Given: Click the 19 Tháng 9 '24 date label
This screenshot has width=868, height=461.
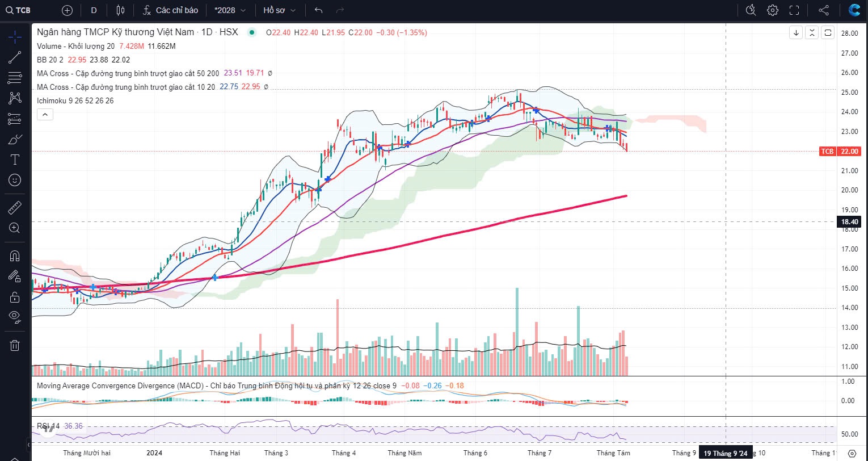Looking at the screenshot, I should click(x=726, y=453).
